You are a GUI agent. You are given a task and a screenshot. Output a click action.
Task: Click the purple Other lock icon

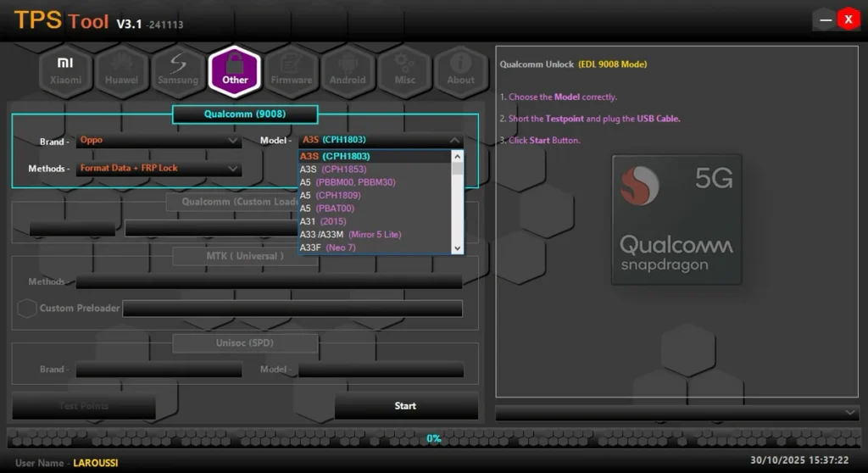pos(235,70)
